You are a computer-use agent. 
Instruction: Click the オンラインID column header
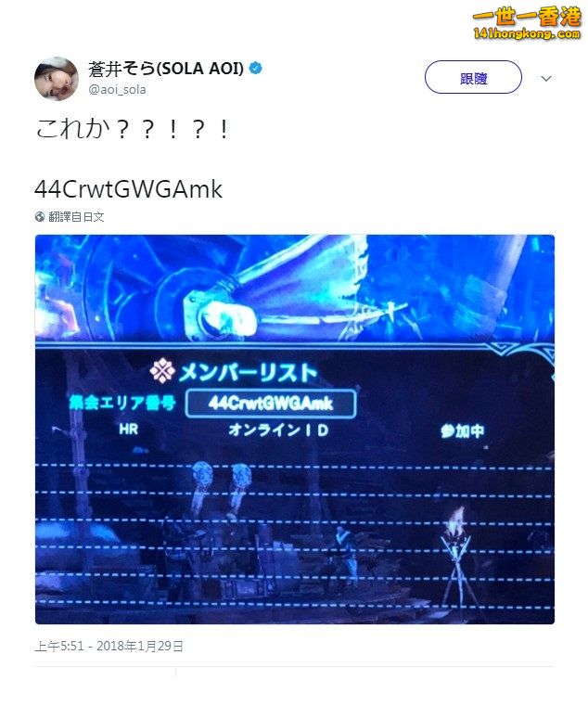(278, 430)
